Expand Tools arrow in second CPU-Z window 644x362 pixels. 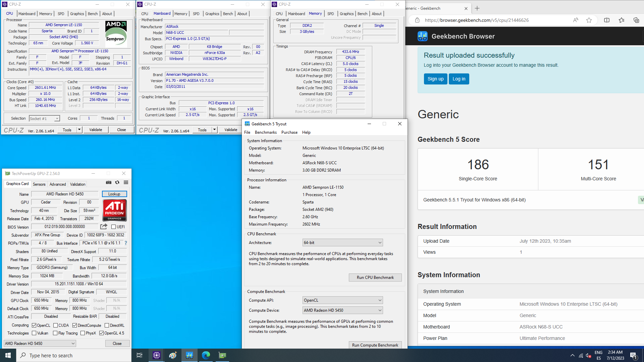pyautogui.click(x=214, y=130)
